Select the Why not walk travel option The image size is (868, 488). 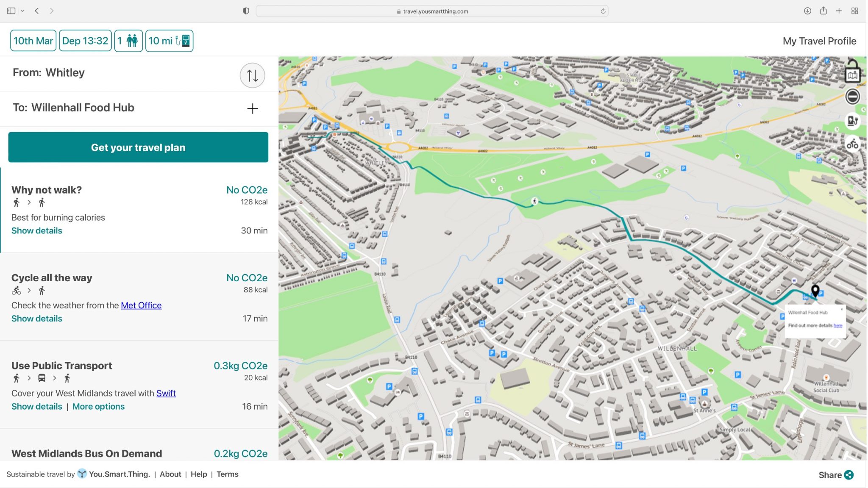click(x=47, y=190)
